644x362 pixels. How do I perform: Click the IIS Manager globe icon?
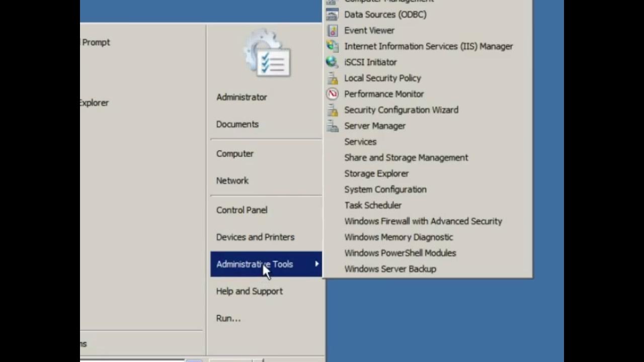(x=332, y=46)
